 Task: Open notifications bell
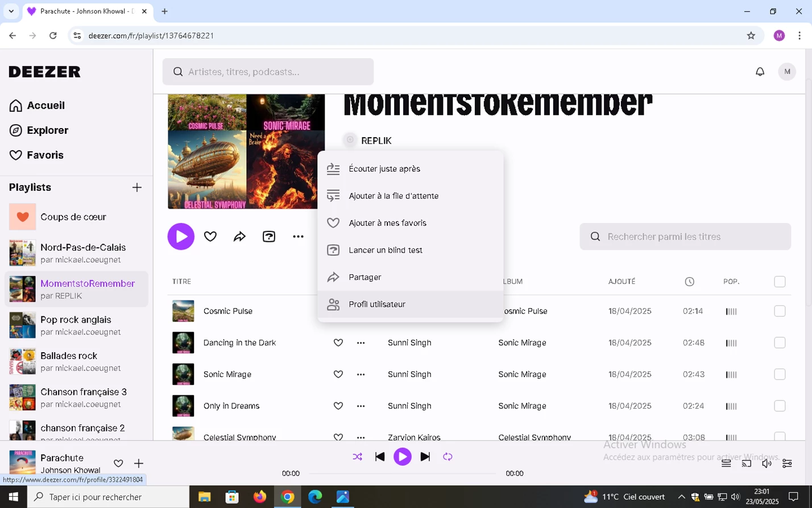[x=760, y=72]
